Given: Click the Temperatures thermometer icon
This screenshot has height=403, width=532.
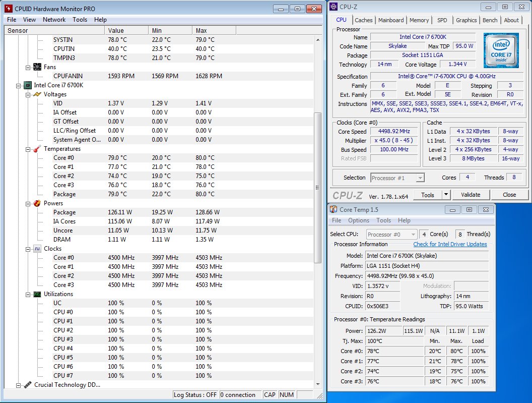Looking at the screenshot, I should click(37, 149).
